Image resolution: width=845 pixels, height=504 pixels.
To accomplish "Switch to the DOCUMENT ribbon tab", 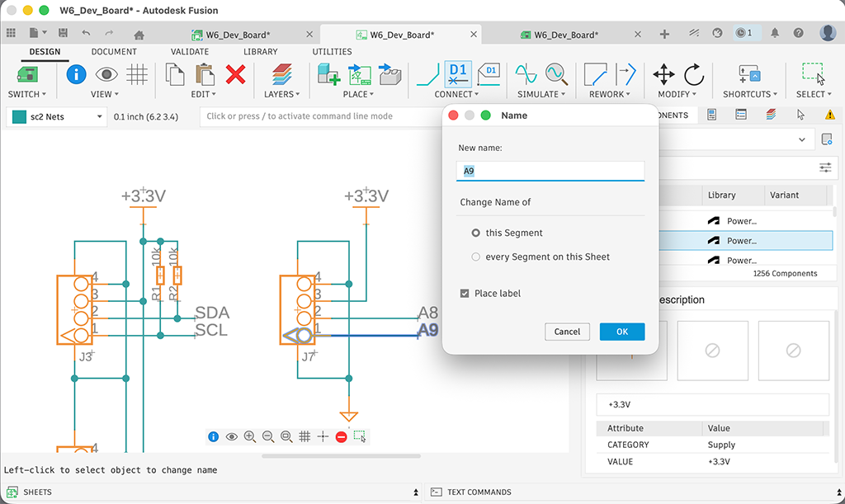I will coord(114,52).
